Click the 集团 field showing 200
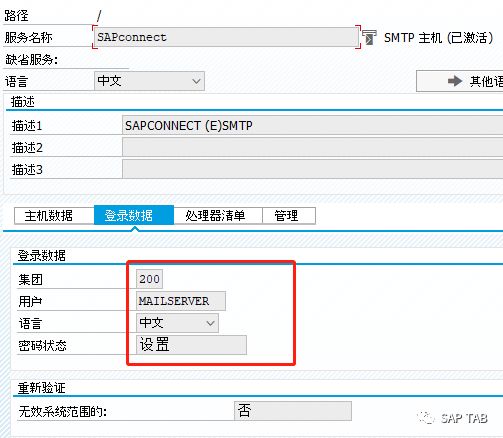This screenshot has height=438, width=503. 149,279
